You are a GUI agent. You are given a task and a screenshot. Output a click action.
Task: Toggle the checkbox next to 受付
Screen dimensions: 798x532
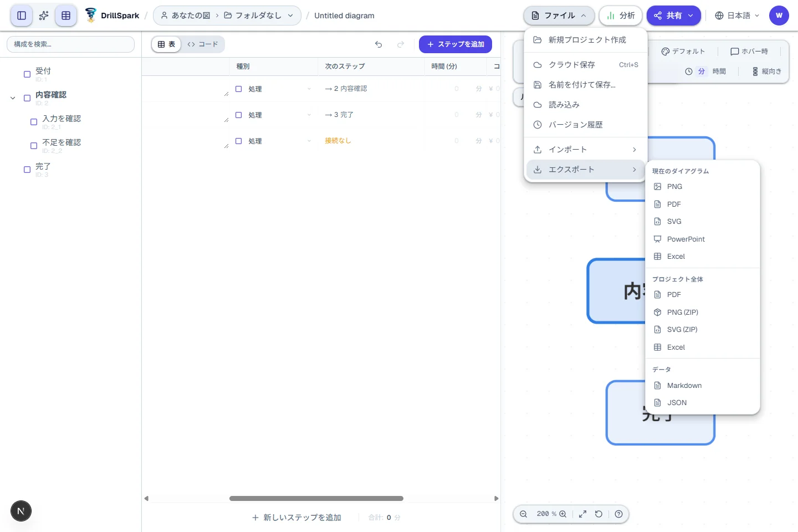[x=27, y=74]
